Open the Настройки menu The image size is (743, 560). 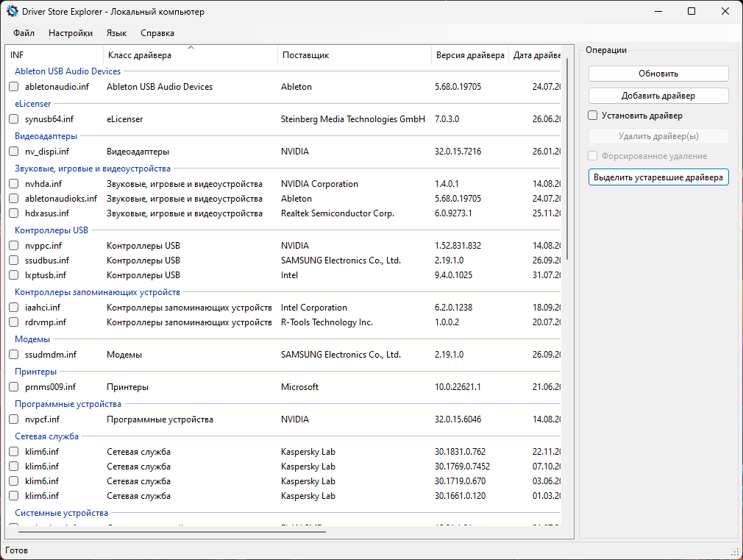point(71,33)
